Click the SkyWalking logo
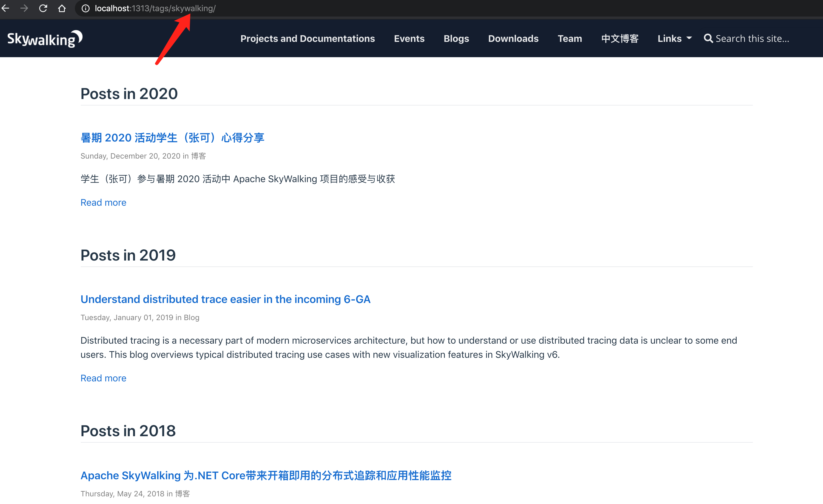The width and height of the screenshot is (823, 504). tap(45, 39)
